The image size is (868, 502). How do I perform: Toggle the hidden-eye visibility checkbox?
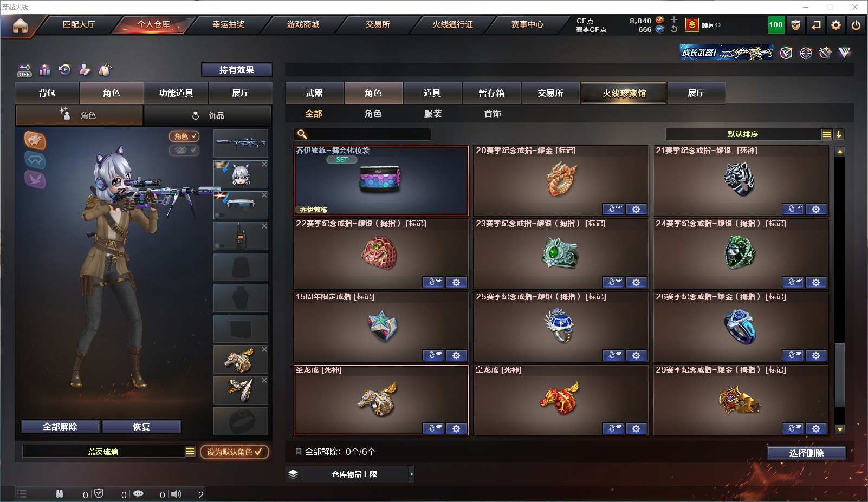point(184,150)
